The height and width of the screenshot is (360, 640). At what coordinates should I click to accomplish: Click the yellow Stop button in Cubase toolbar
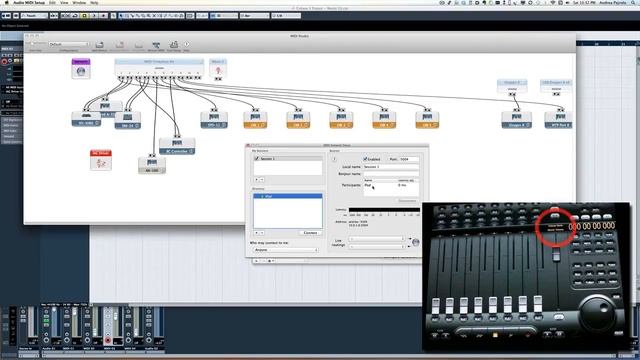pyautogui.click(x=84, y=16)
